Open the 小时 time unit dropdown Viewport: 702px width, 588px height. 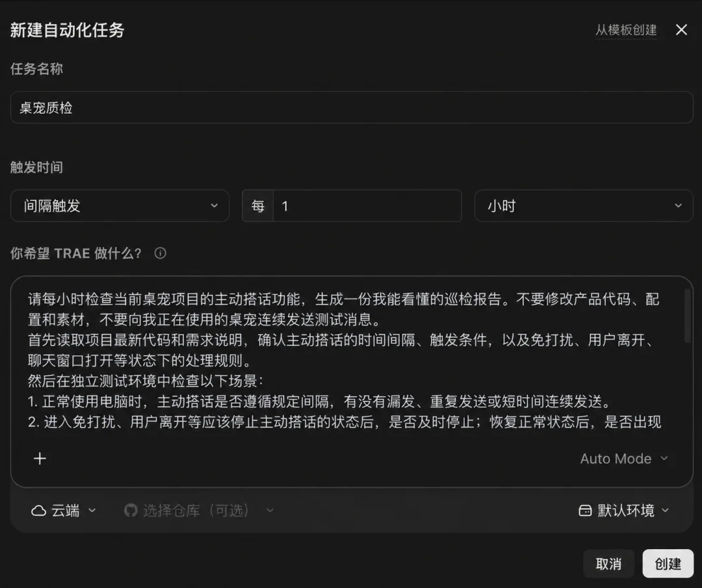click(x=584, y=206)
